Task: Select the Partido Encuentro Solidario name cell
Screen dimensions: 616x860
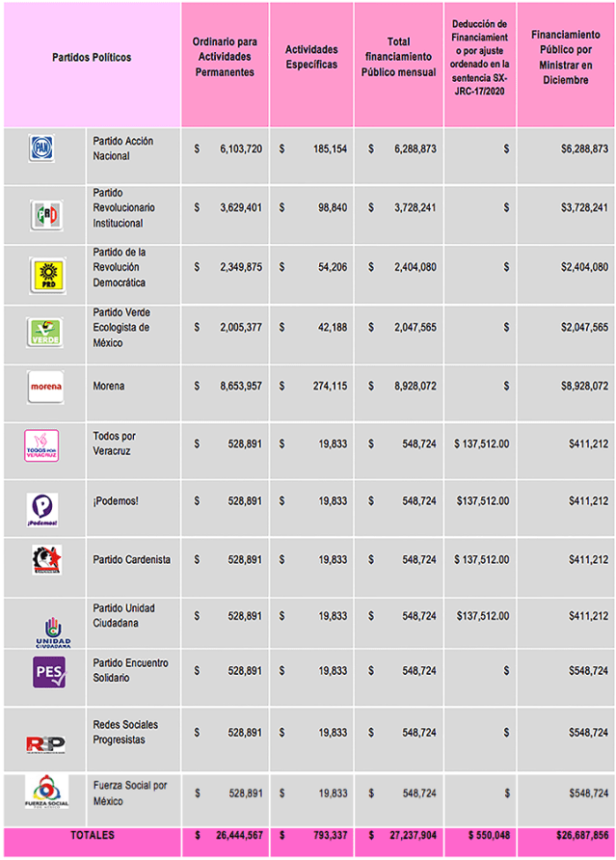Action: 133,670
